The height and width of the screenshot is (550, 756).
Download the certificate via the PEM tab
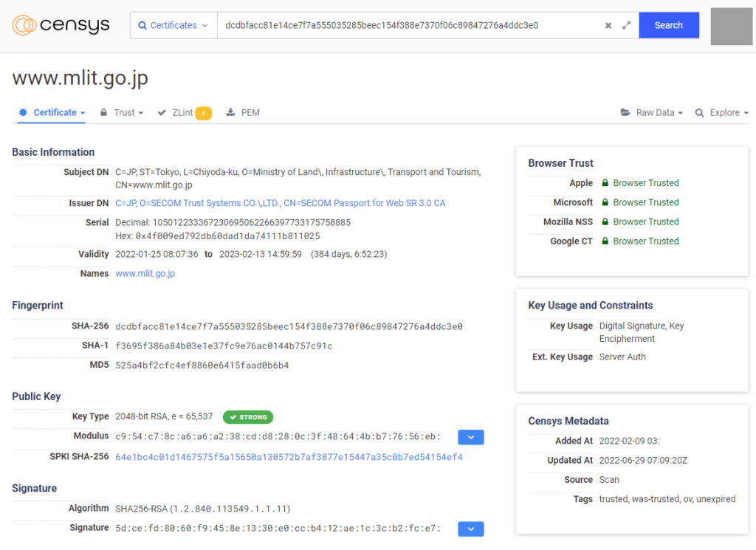point(243,112)
